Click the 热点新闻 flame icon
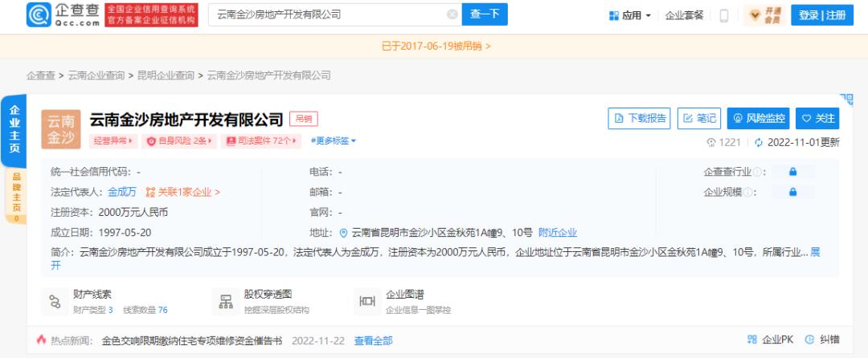The image size is (868, 358). pyautogui.click(x=41, y=340)
